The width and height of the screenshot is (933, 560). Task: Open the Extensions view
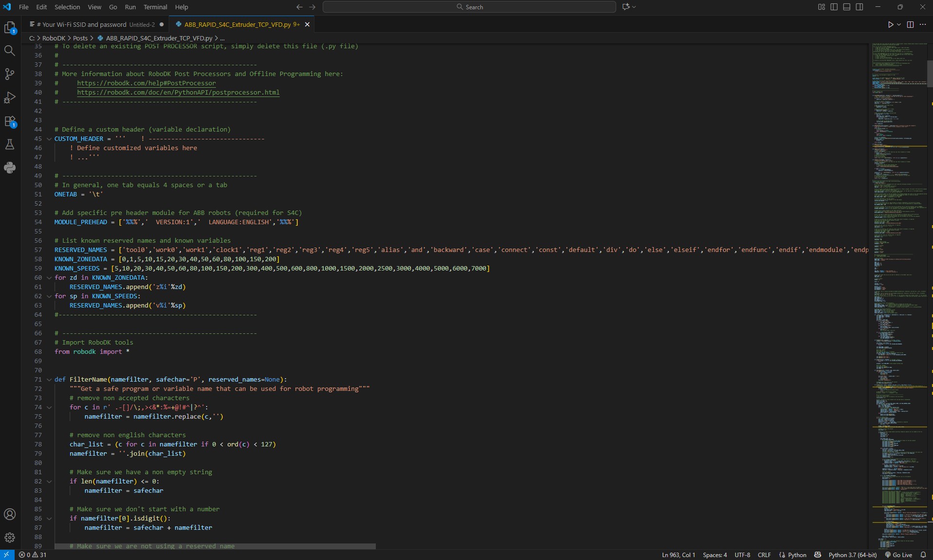coord(10,121)
